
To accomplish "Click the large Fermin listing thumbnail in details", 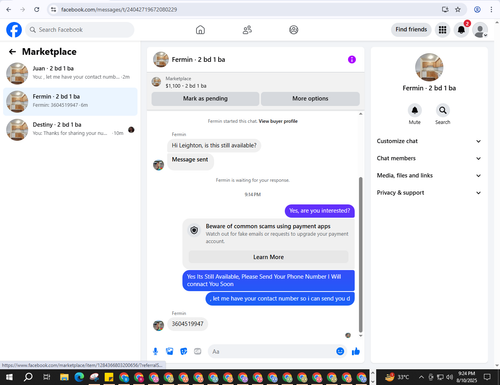I will (x=429, y=67).
